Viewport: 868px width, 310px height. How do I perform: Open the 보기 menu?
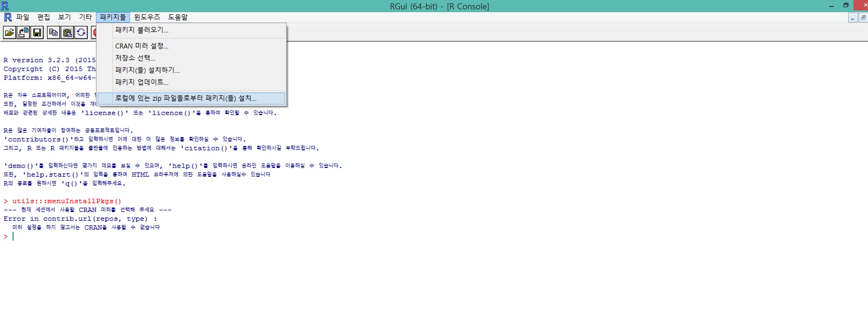[x=64, y=17]
